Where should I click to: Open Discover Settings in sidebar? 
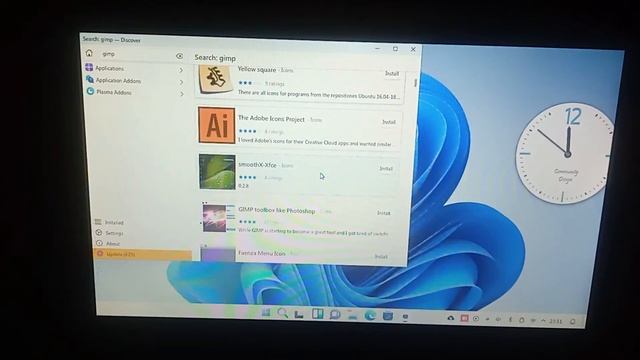(142, 233)
